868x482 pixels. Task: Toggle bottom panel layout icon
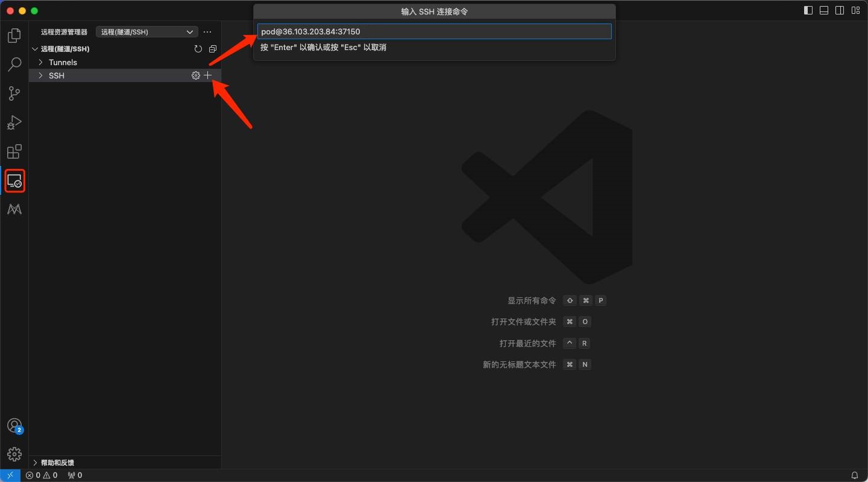pos(824,10)
